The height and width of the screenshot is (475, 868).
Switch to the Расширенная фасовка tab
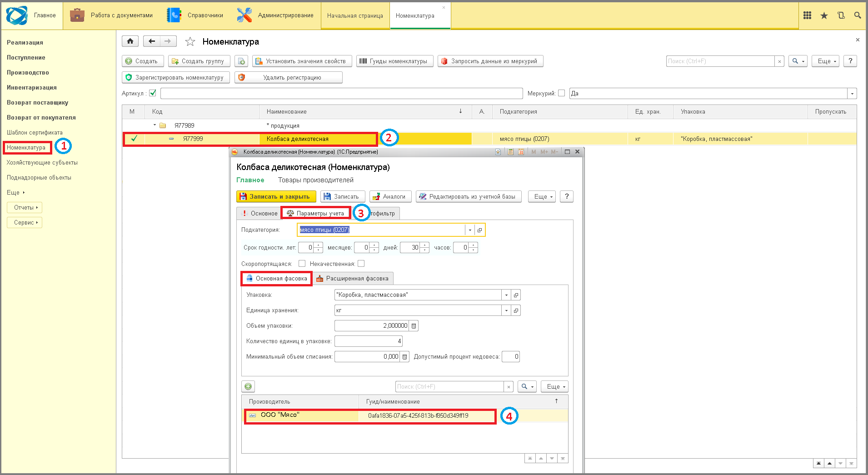[x=352, y=278]
